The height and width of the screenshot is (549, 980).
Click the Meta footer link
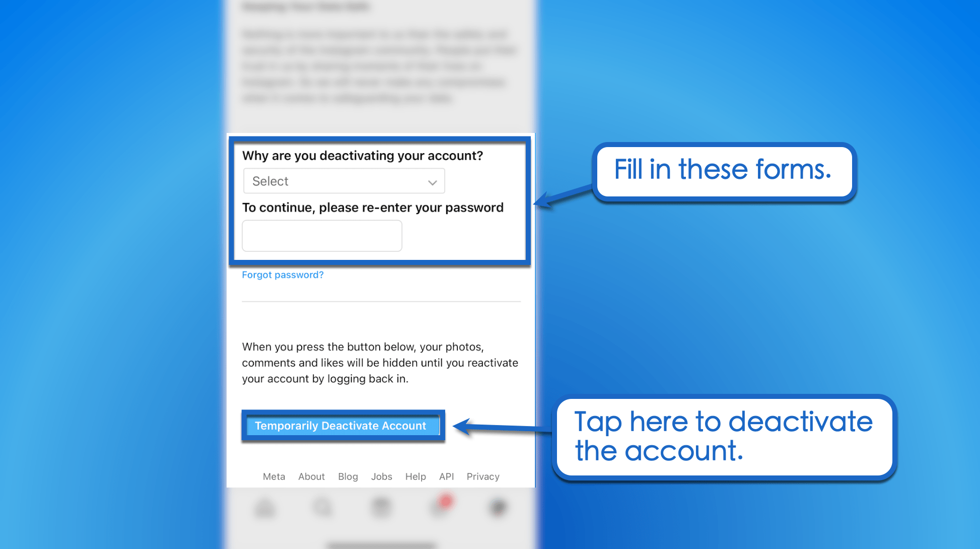274,475
